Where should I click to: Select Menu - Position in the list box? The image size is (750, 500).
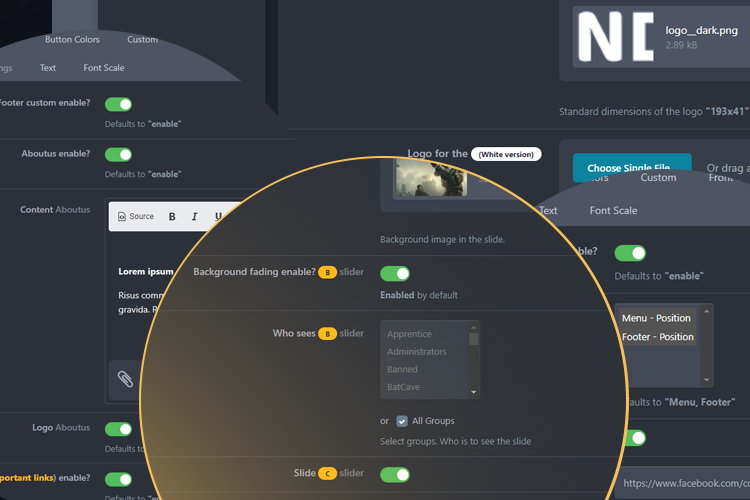656,318
